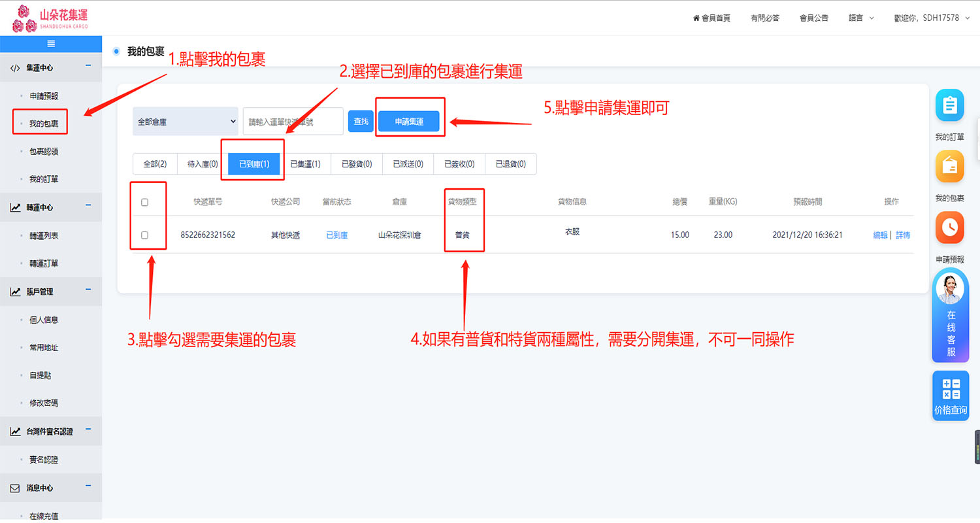Click the 編輯 link in package row
Image resolution: width=980 pixels, height=523 pixels.
pos(880,235)
